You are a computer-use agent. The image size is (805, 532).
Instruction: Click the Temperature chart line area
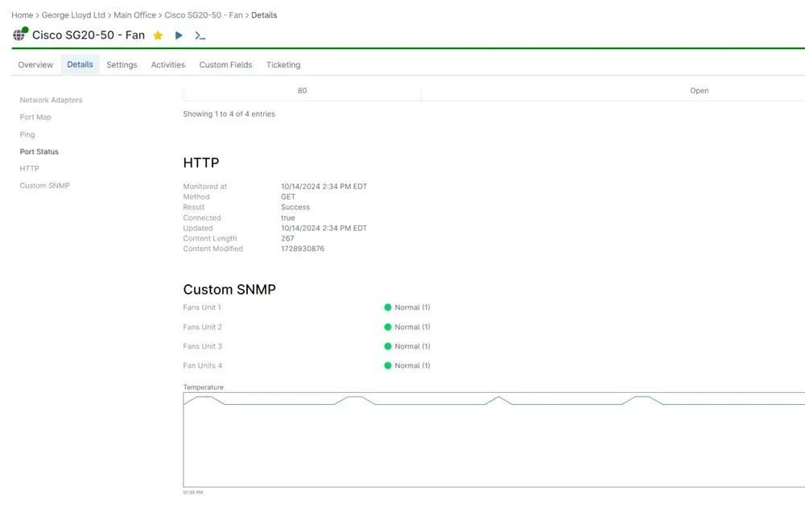click(x=494, y=439)
